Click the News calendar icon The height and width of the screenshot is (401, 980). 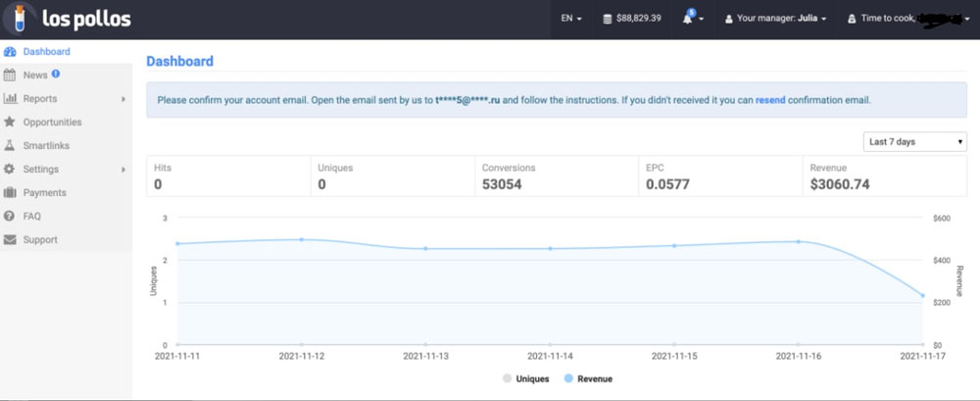(x=10, y=75)
